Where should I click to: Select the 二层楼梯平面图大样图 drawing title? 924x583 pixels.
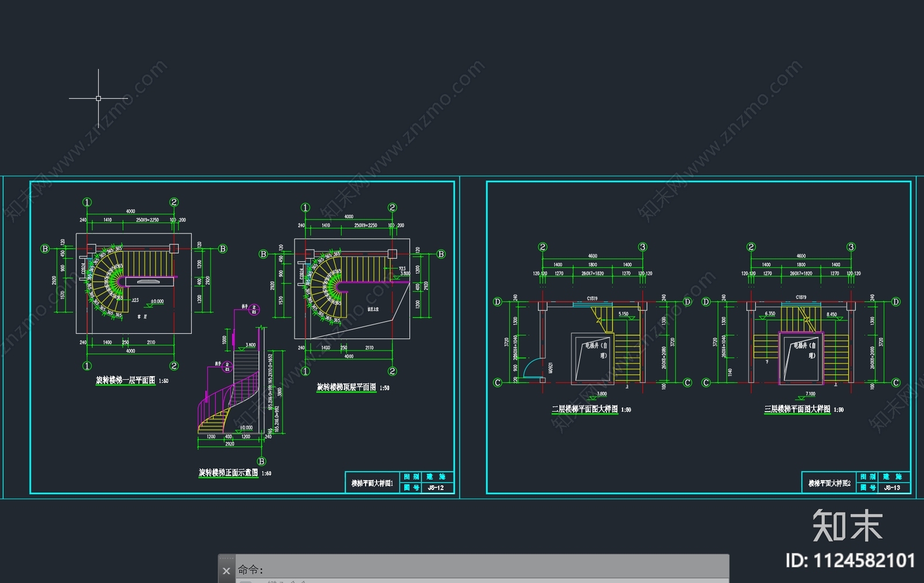(584, 409)
